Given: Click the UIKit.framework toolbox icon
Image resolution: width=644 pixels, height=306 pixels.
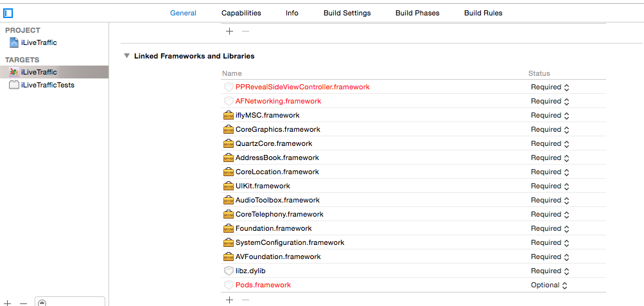Looking at the screenshot, I should pos(229,186).
